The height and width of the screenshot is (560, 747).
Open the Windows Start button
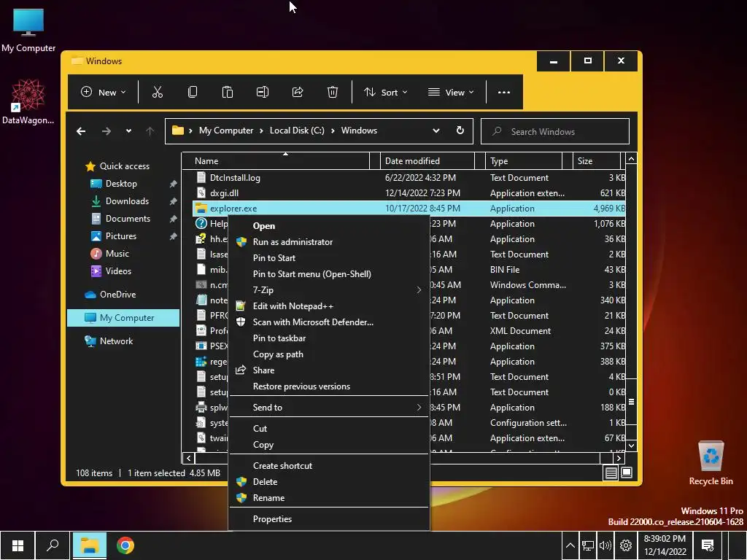18,545
